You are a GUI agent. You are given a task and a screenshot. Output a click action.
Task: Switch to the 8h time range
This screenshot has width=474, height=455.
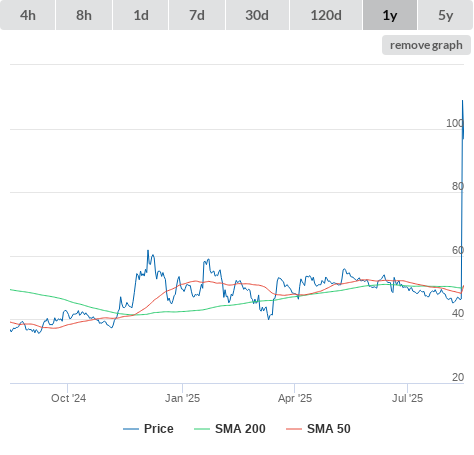point(84,15)
